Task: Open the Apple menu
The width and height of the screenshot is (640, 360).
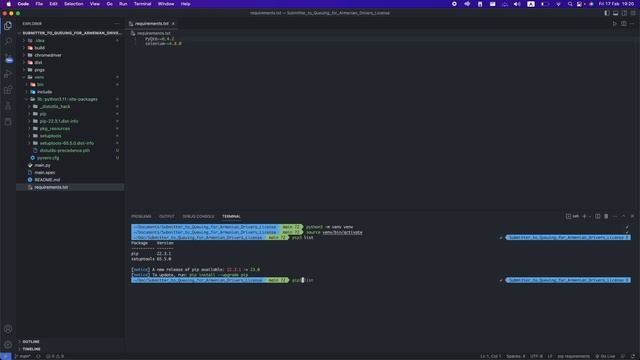Action: pos(9,4)
